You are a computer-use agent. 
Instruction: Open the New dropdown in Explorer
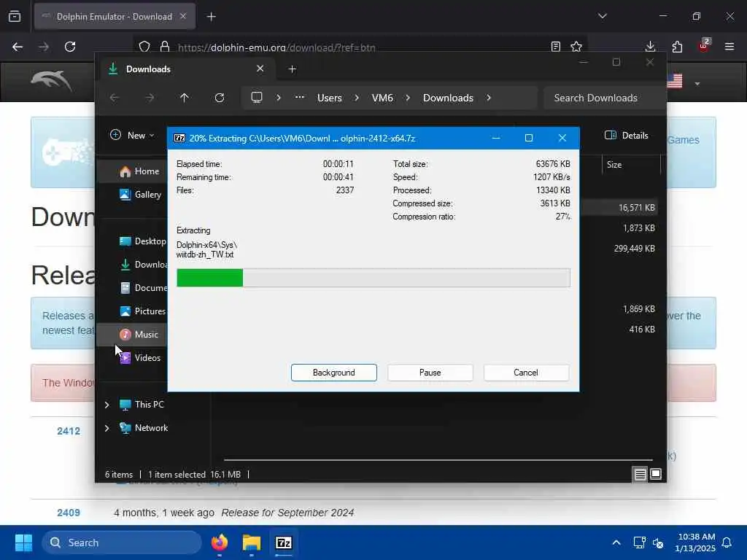(132, 135)
